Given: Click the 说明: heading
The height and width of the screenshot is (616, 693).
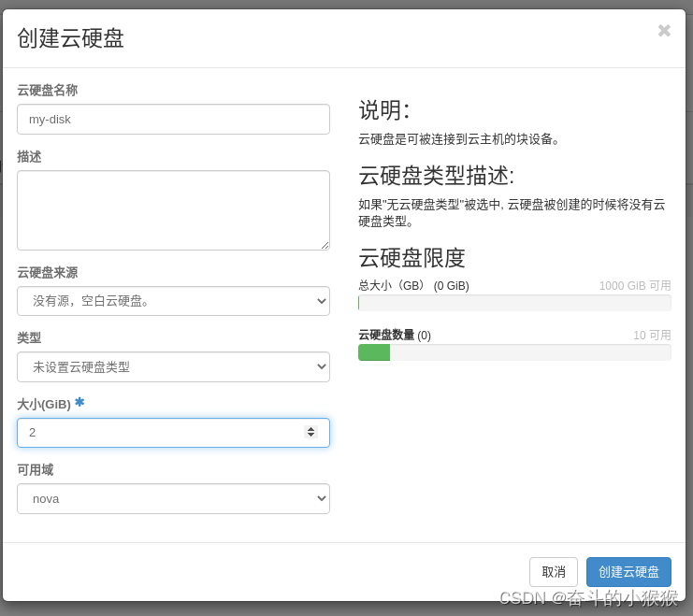Looking at the screenshot, I should tap(384, 110).
